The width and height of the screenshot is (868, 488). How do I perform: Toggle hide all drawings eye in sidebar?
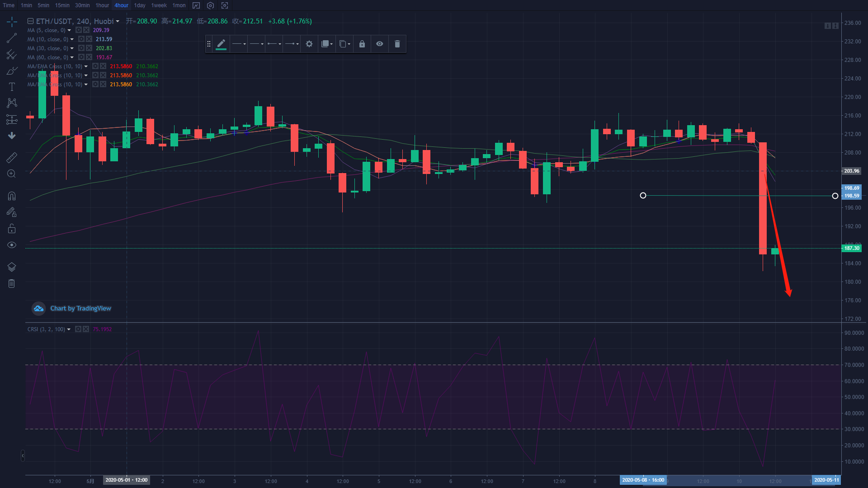(x=12, y=245)
